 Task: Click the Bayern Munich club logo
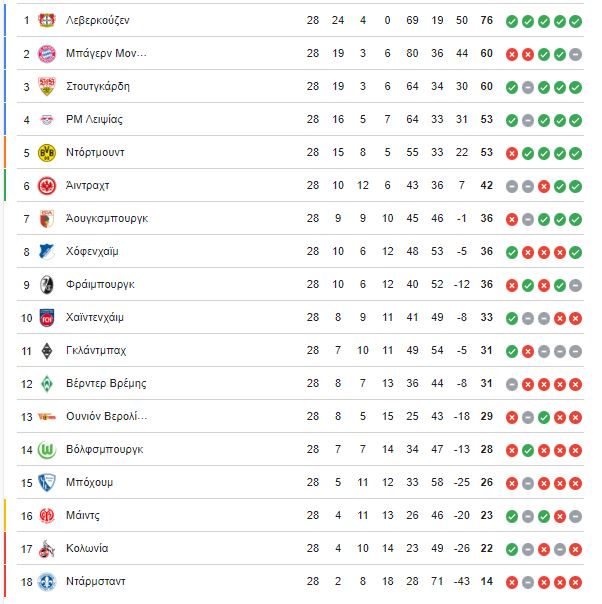point(47,54)
